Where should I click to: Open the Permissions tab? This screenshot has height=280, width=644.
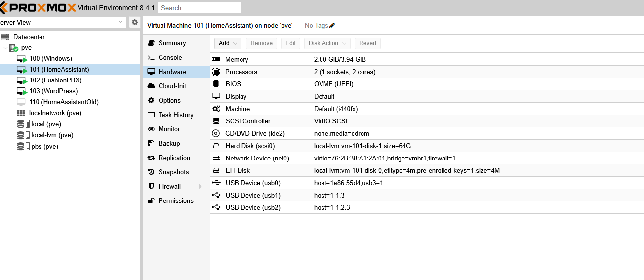tap(177, 201)
